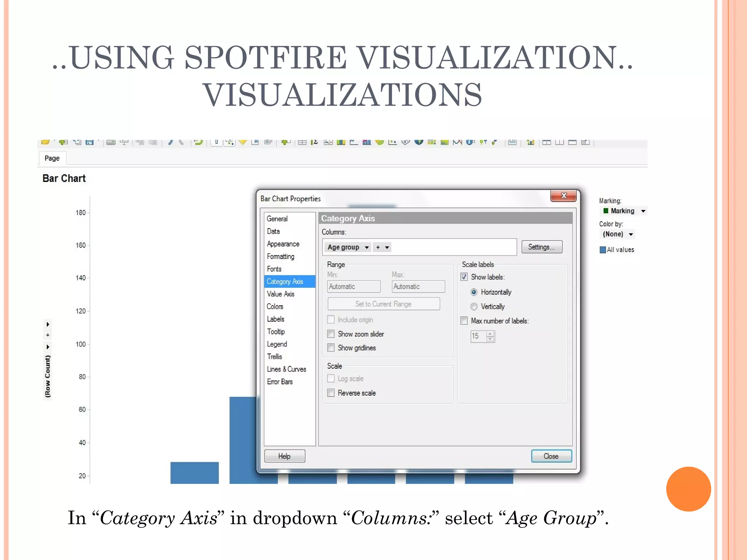Create a new Bar Chart from toolbar icon
Viewport: 747px width, 560px height.
pyautogui.click(x=341, y=142)
